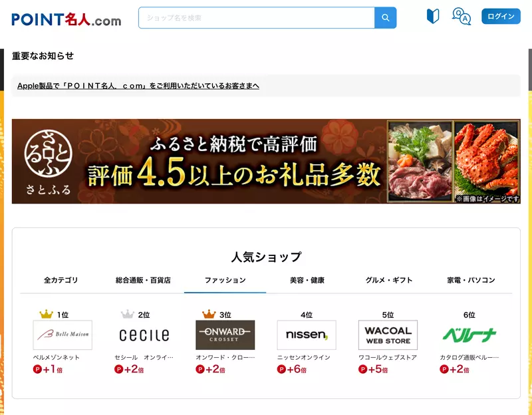Click the +5倍 points label
Screen dimensions: 532x415
pos(373,369)
